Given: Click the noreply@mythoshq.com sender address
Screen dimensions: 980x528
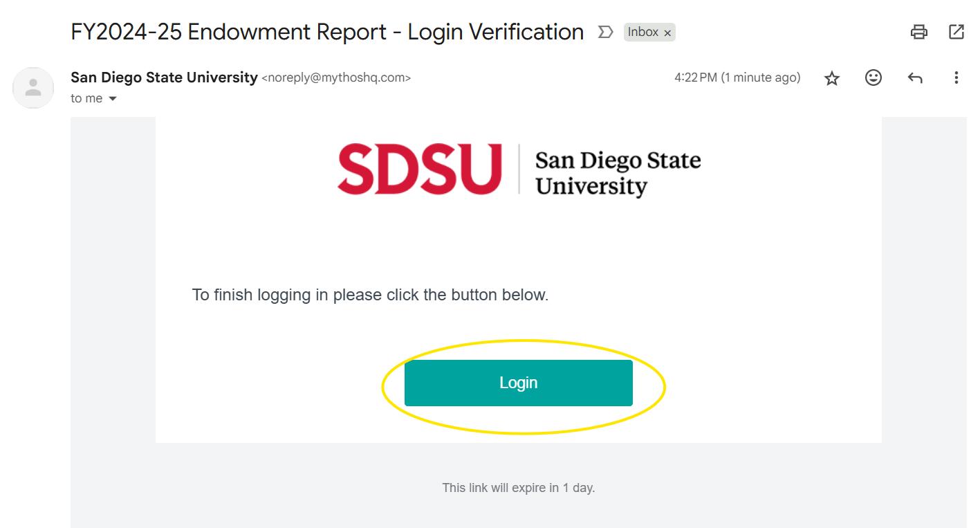Looking at the screenshot, I should (336, 78).
